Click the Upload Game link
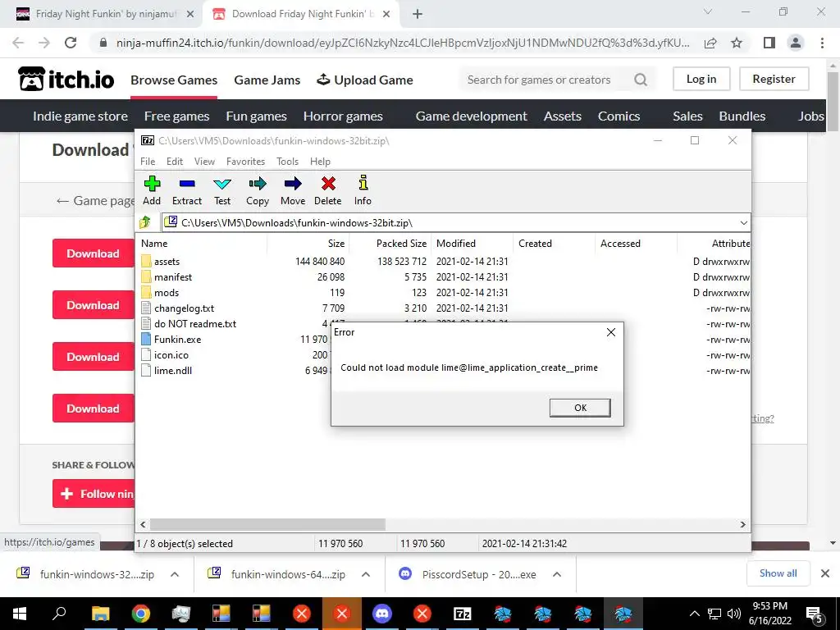840x630 pixels. pos(365,80)
